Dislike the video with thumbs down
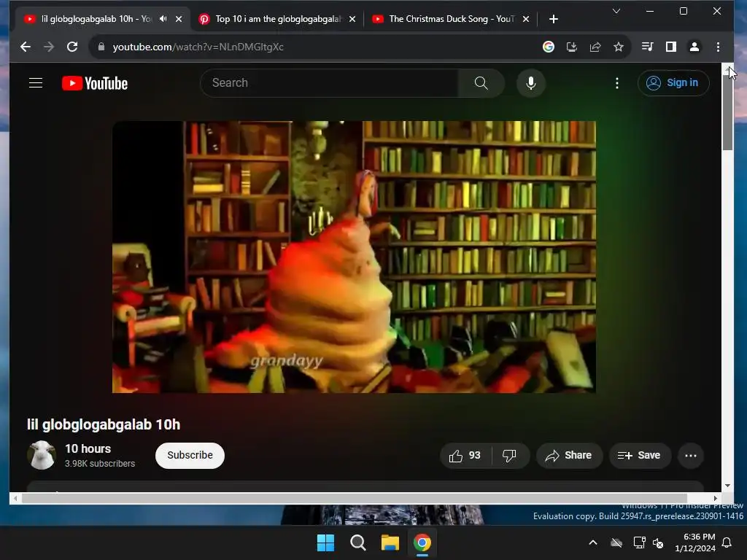 tap(509, 456)
